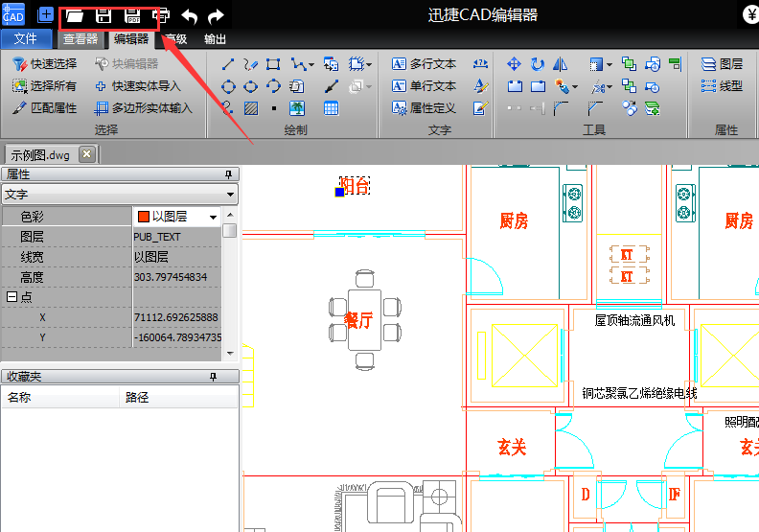Pin the 属性 properties panel
Viewport: 759px width, 532px height.
coord(228,174)
